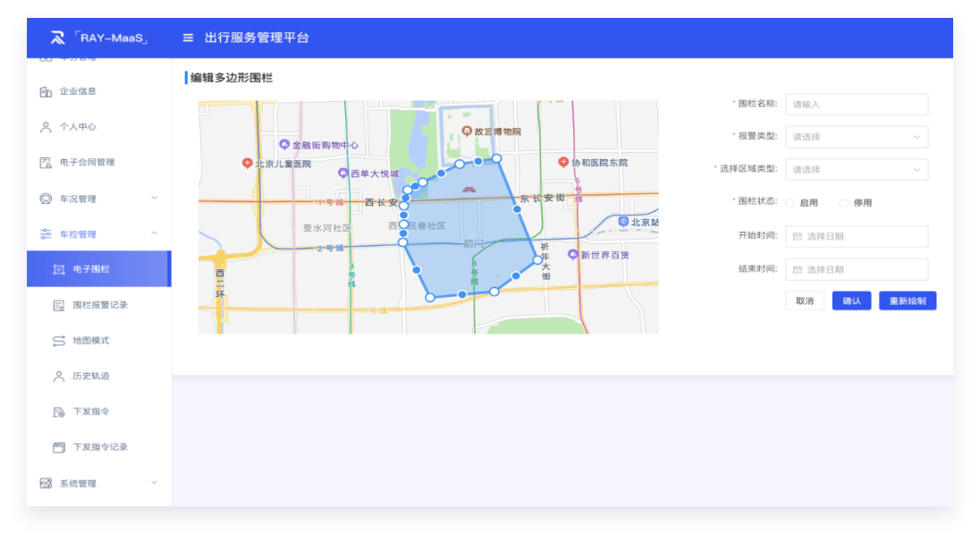The width and height of the screenshot is (980, 542).
Task: Open 电子合同管理 in the sidebar
Action: tap(87, 163)
